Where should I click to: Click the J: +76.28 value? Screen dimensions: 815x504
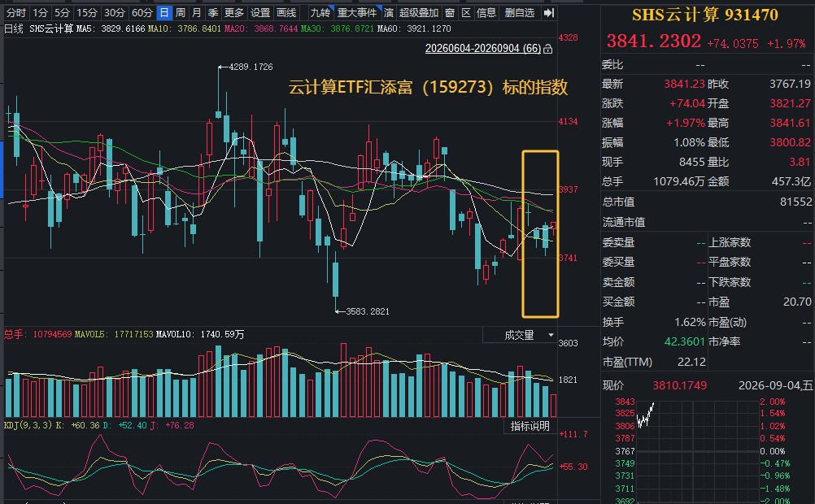click(172, 425)
